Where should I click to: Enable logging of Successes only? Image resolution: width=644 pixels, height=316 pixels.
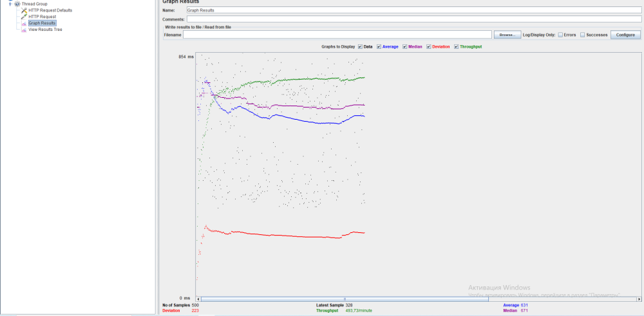[583, 35]
